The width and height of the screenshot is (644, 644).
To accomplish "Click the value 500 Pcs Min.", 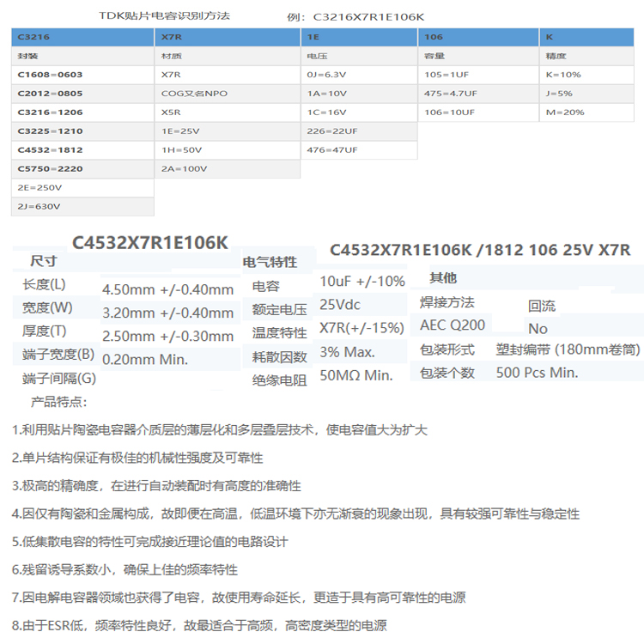I will coord(538,373).
